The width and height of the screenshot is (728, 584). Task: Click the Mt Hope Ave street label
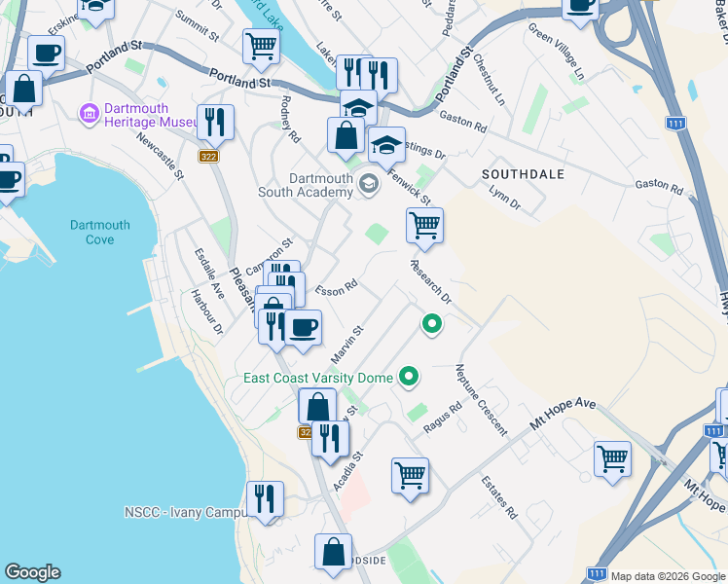tap(563, 413)
